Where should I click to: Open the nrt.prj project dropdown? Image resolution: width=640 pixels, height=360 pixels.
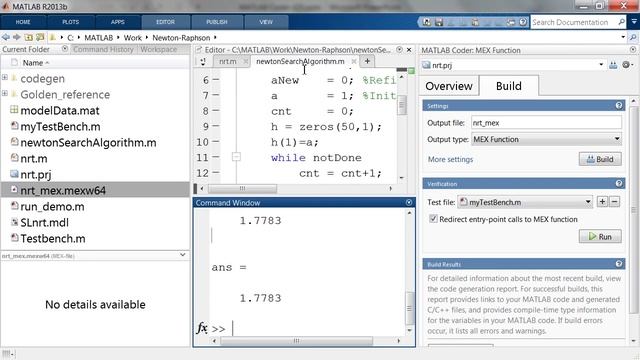(601, 65)
